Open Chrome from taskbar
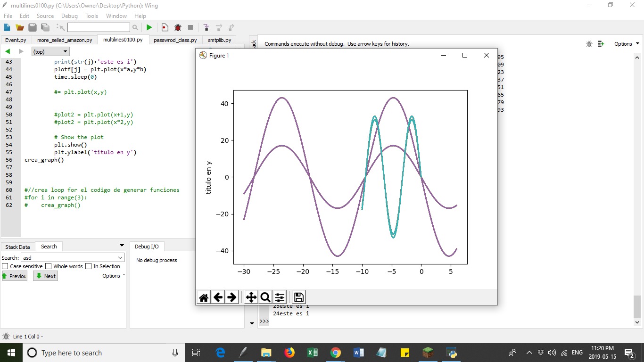644x362 pixels. [x=335, y=353]
